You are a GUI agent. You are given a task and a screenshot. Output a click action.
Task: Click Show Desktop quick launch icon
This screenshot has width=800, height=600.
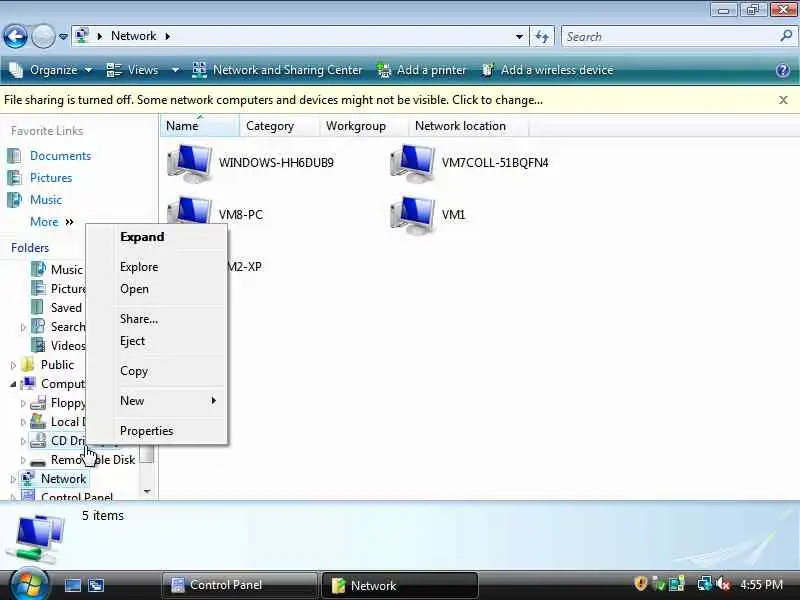pyautogui.click(x=72, y=585)
